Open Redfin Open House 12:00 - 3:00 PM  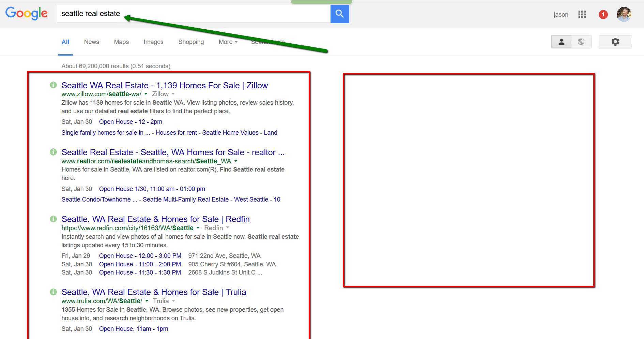pyautogui.click(x=140, y=256)
